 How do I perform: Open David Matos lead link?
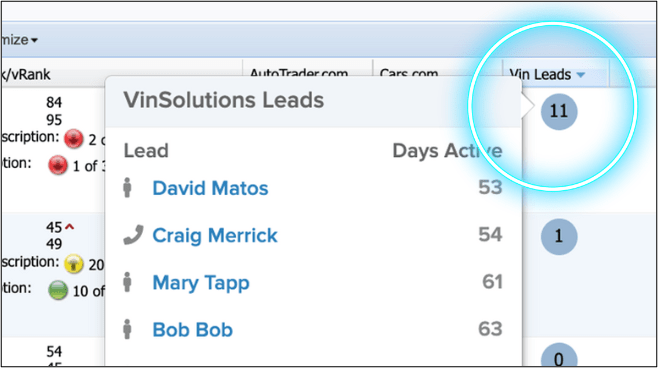(x=210, y=188)
